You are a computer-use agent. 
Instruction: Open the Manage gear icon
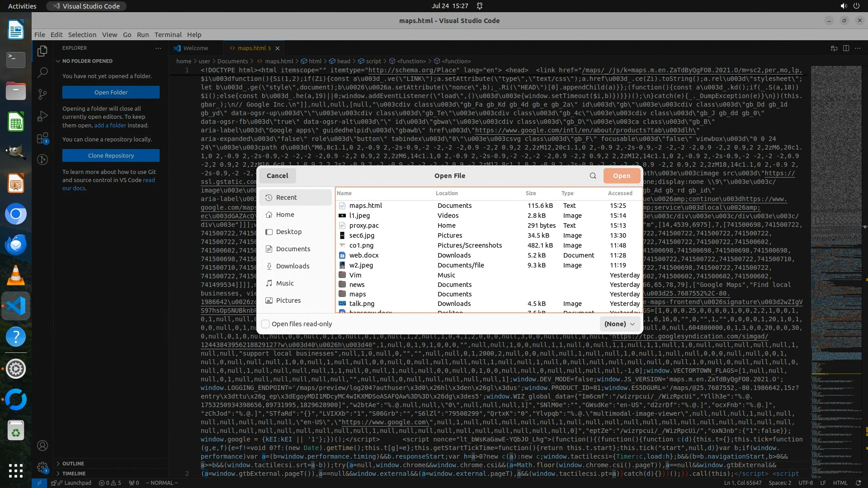click(x=42, y=467)
